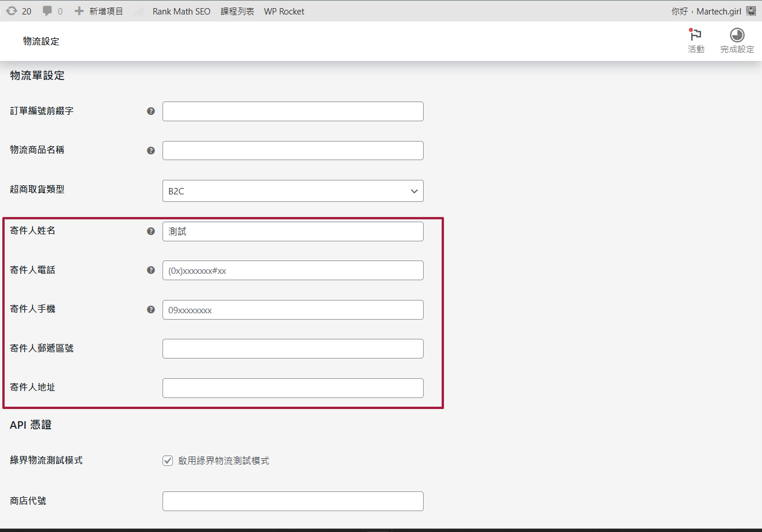Click help icon beside 物流商品名稱

pos(151,150)
